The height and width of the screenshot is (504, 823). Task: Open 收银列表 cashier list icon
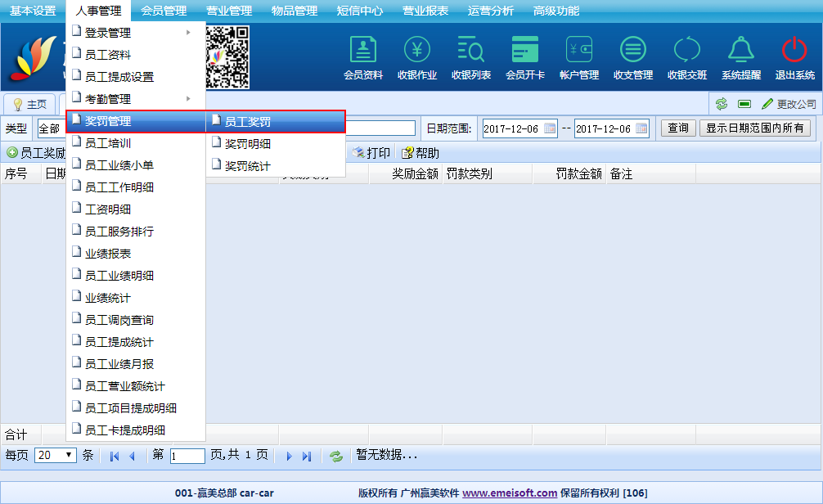point(471,51)
